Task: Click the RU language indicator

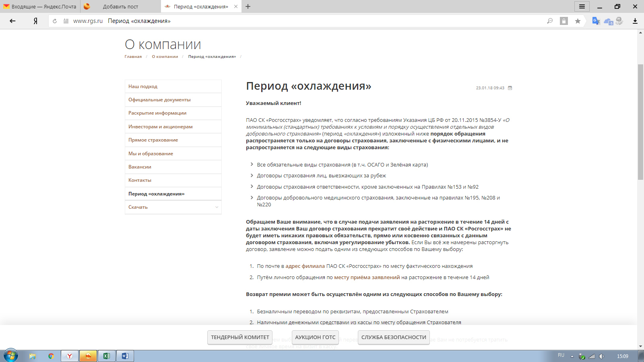Action: [x=561, y=355]
